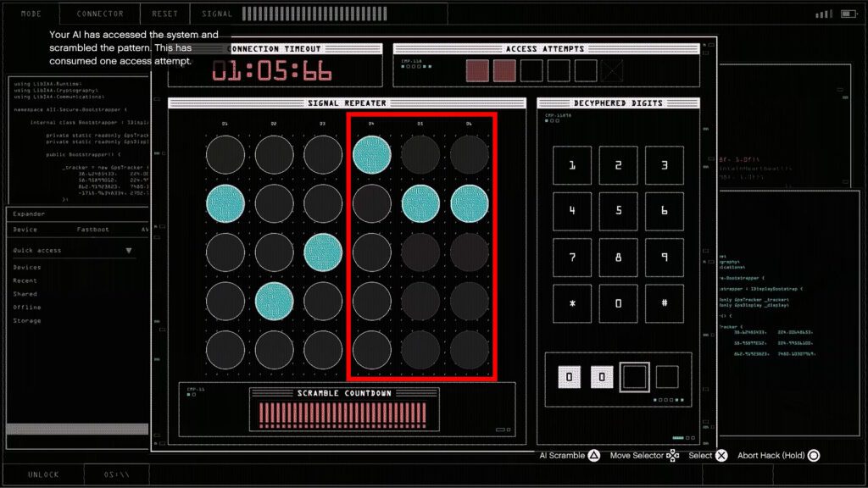This screenshot has width=868, height=488.
Task: Click the Scramble Countdown red bar
Action: (342, 415)
